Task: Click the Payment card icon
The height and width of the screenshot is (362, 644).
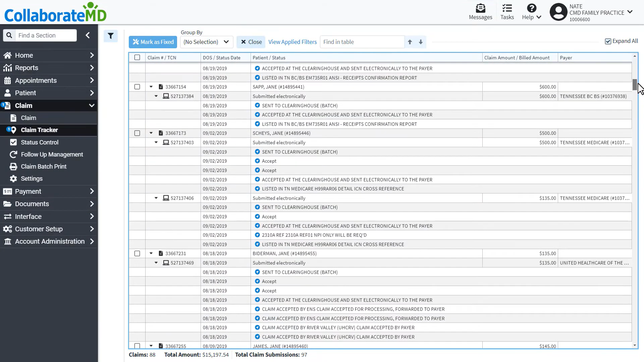Action: [x=7, y=191]
